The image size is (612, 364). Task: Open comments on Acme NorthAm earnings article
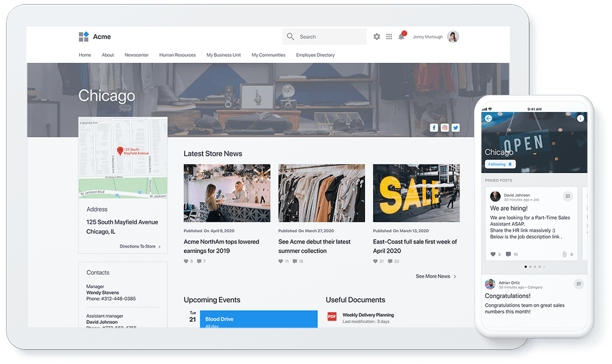[x=199, y=262]
